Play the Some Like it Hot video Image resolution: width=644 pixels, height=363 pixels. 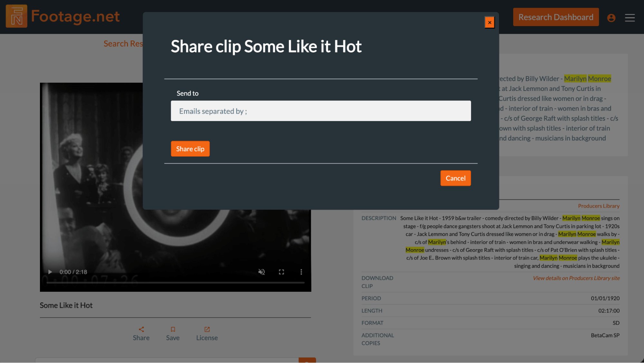[x=50, y=272]
